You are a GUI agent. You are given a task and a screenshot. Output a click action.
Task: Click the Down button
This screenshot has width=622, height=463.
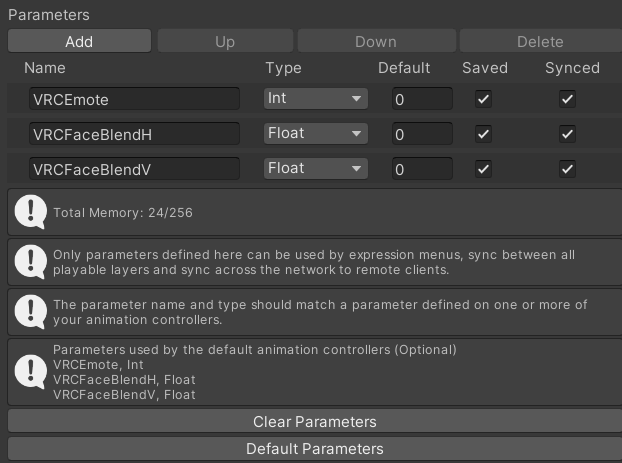pyautogui.click(x=376, y=41)
